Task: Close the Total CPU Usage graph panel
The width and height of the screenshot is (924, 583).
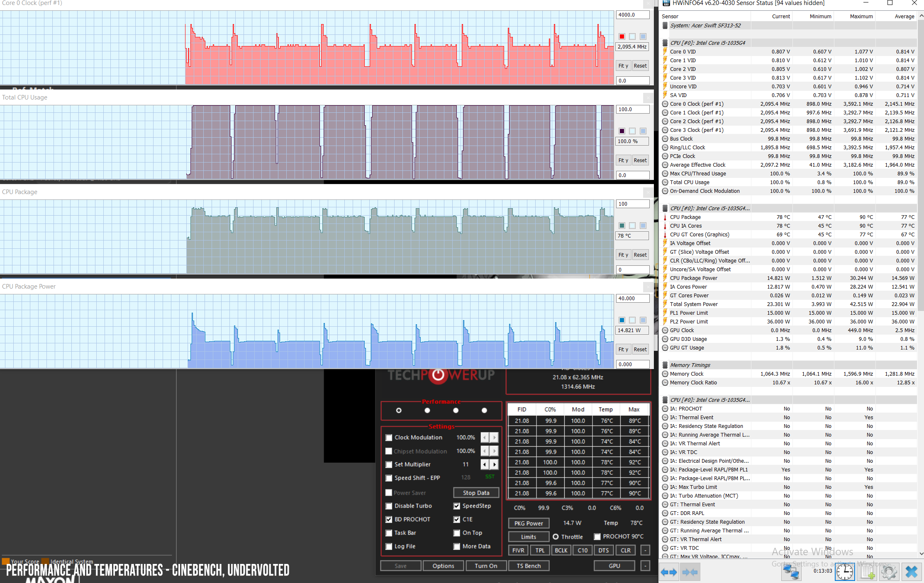Action: coord(648,98)
